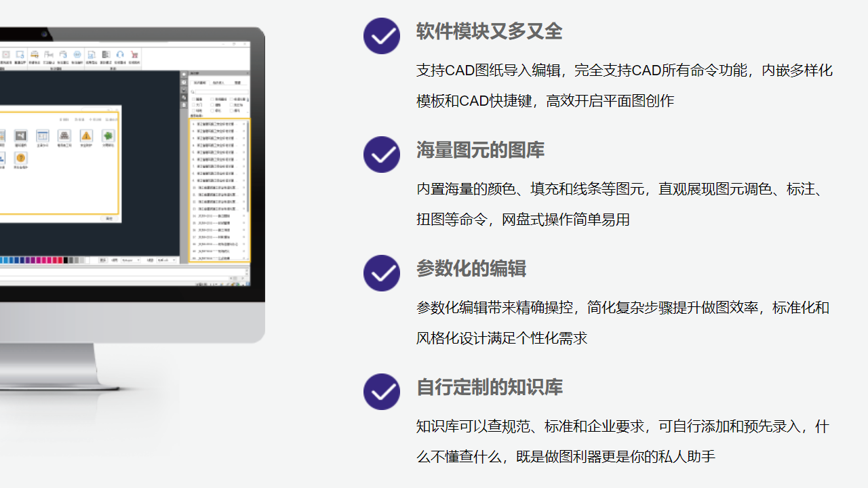Pick a red swatch from the color palette strip
Image resolution: width=868 pixels, height=488 pixels.
tap(60, 260)
